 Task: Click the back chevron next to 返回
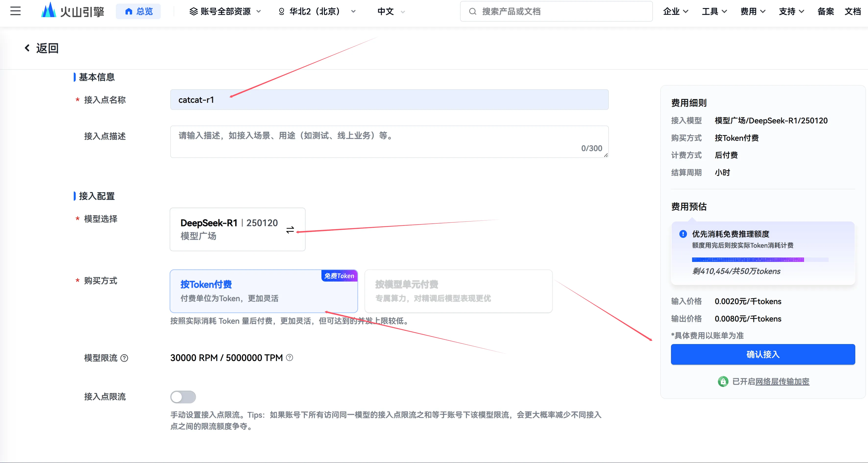point(27,48)
